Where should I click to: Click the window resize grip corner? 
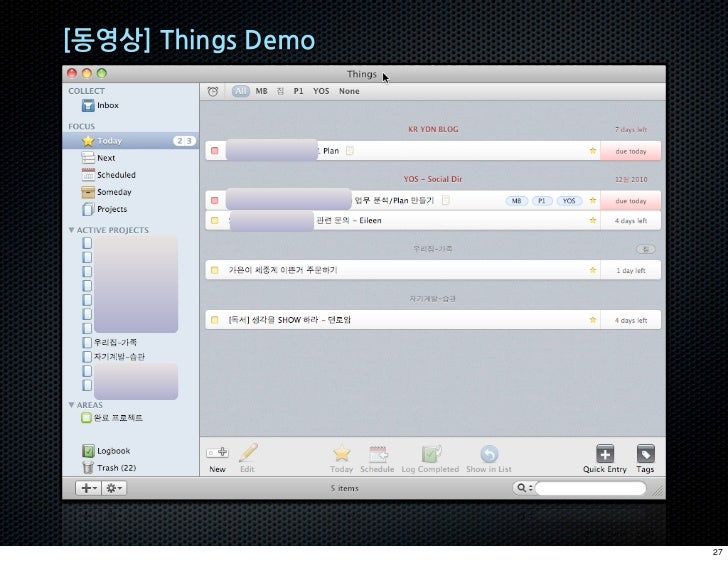[x=658, y=492]
